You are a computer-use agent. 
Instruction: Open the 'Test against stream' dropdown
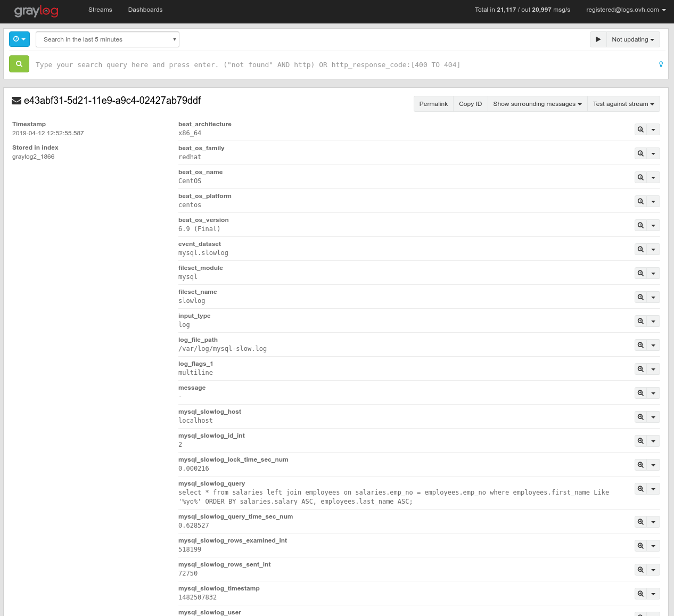pyautogui.click(x=623, y=104)
